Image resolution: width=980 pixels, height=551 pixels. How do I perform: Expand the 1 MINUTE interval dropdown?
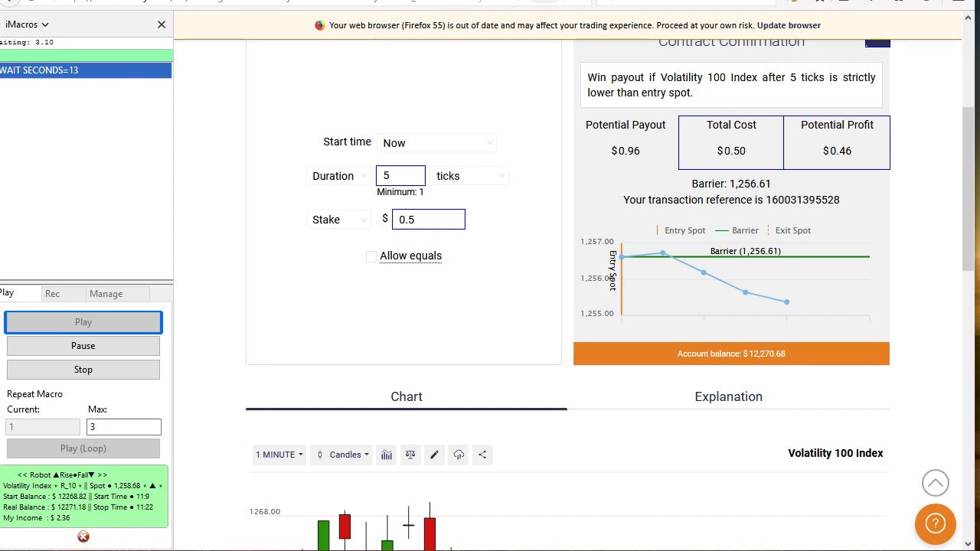click(279, 455)
